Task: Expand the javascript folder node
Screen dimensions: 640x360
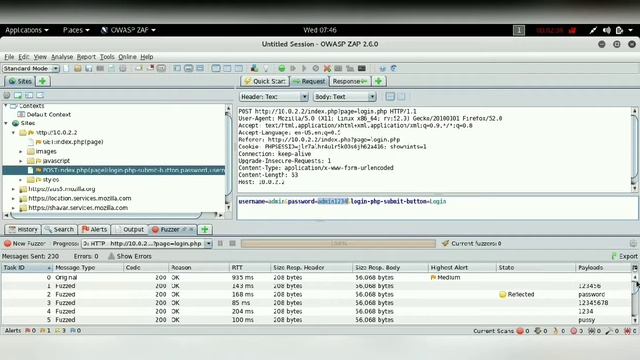Action: 21,161
